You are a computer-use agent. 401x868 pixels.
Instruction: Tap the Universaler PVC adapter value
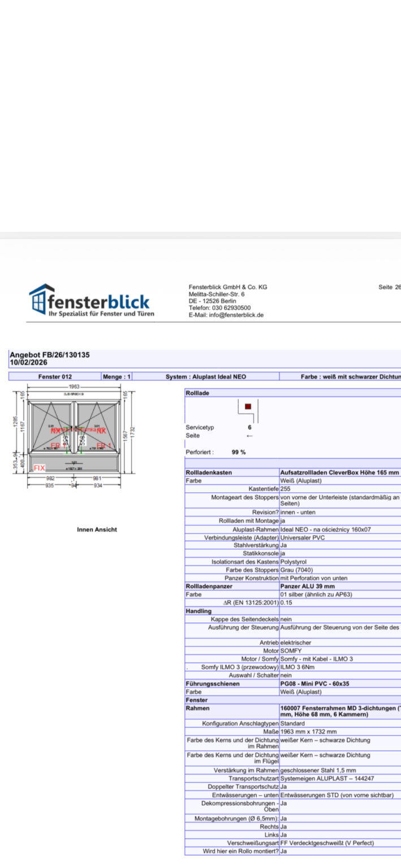click(303, 537)
